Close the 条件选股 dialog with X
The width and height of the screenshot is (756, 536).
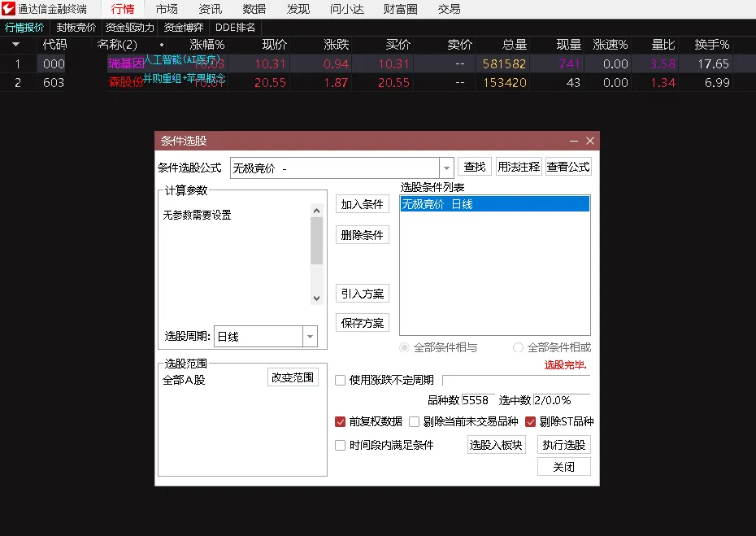click(x=590, y=141)
